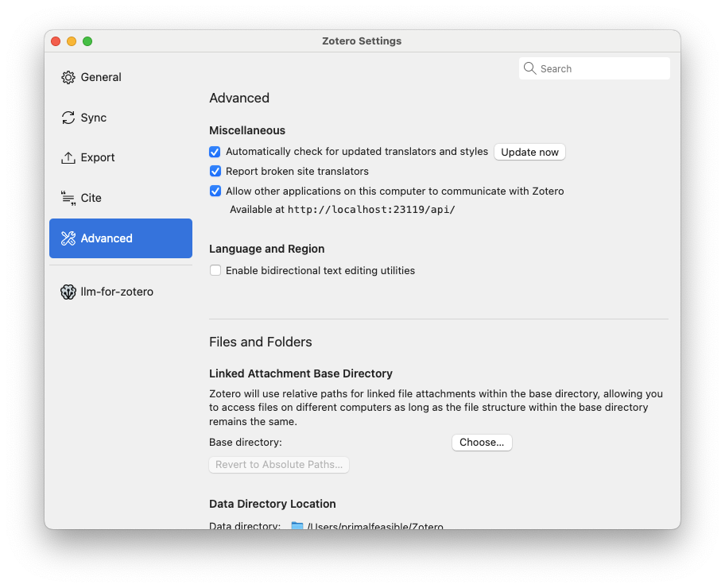Click the Advanced wrench and screwdriver icon

68,238
